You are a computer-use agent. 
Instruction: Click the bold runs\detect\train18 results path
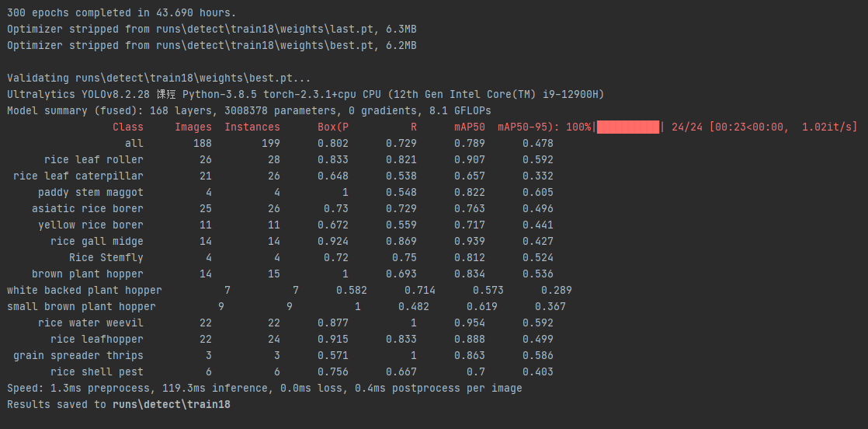point(172,405)
